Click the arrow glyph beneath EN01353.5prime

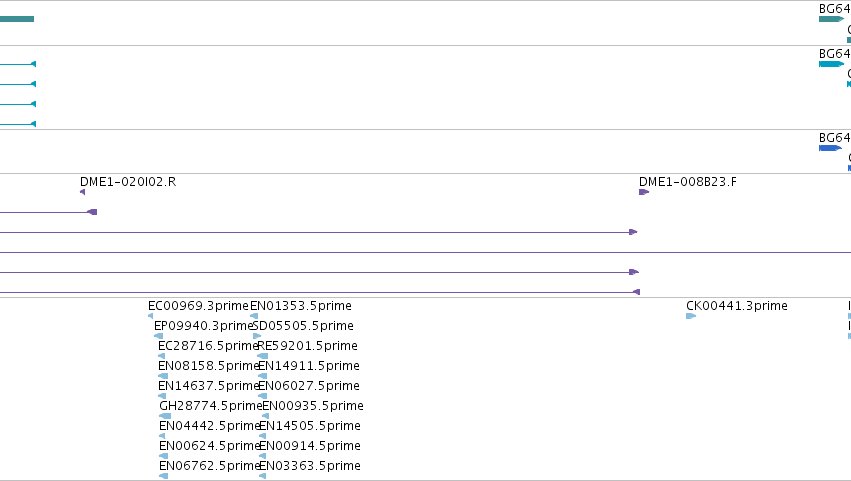coord(254,316)
